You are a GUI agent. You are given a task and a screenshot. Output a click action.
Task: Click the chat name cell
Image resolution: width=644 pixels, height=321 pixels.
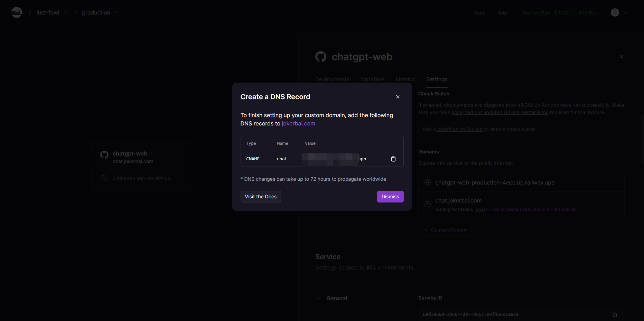coord(282,159)
